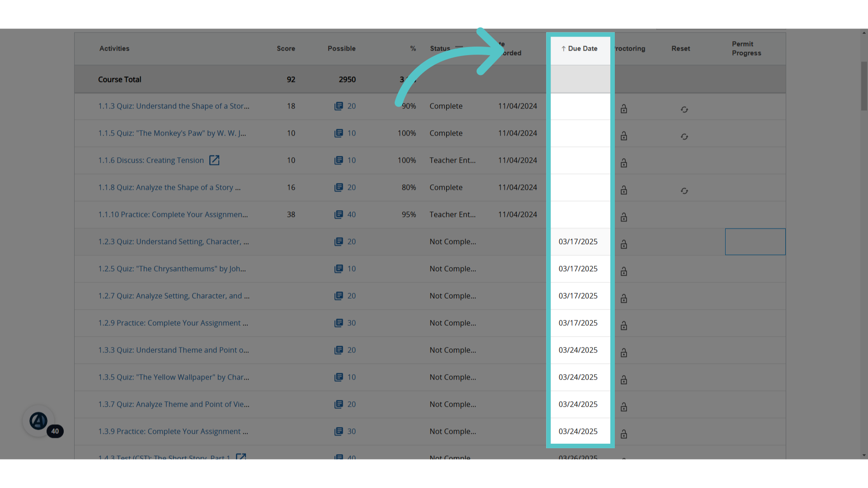Screen dimensions: 868x488
Task: Open 1.3.5 Quiz: The Yellow Wallpaper link
Action: point(174,377)
